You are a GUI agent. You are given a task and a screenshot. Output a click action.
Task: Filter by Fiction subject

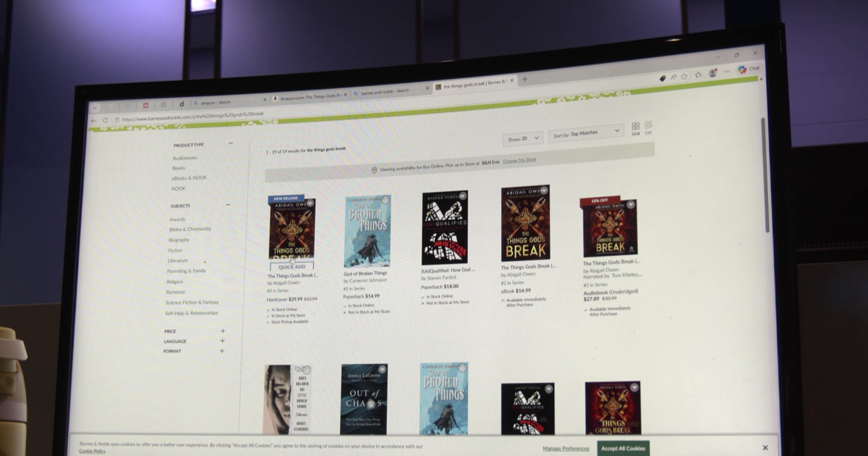[x=175, y=250]
